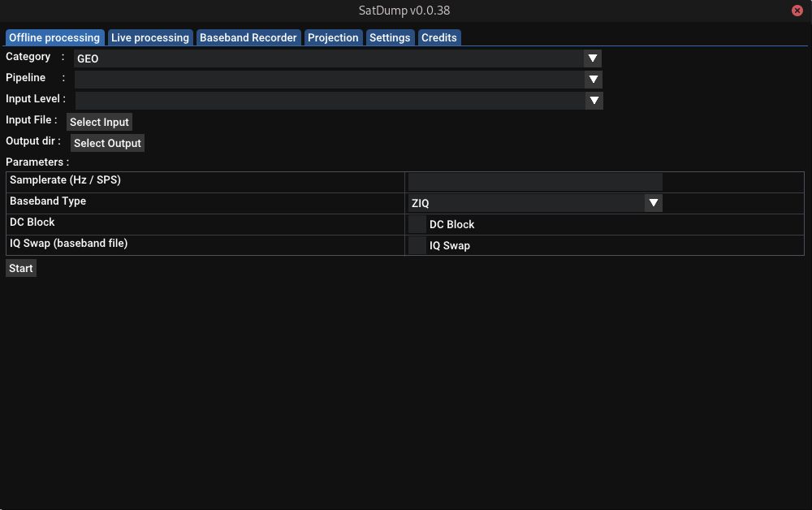Click the Select Output button

(x=107, y=143)
